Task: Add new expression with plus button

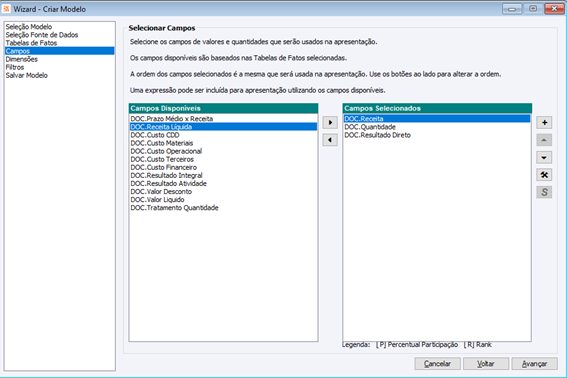Action: pos(544,123)
